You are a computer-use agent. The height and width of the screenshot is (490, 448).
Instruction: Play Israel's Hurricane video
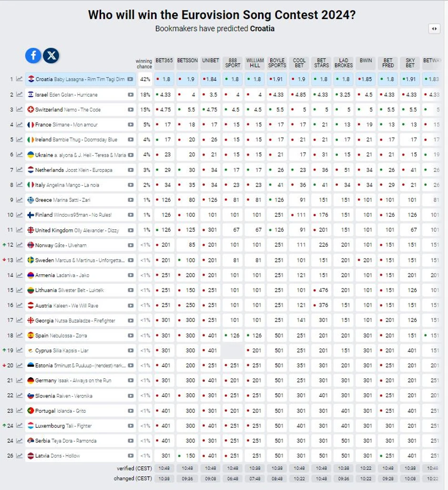[x=129, y=94]
